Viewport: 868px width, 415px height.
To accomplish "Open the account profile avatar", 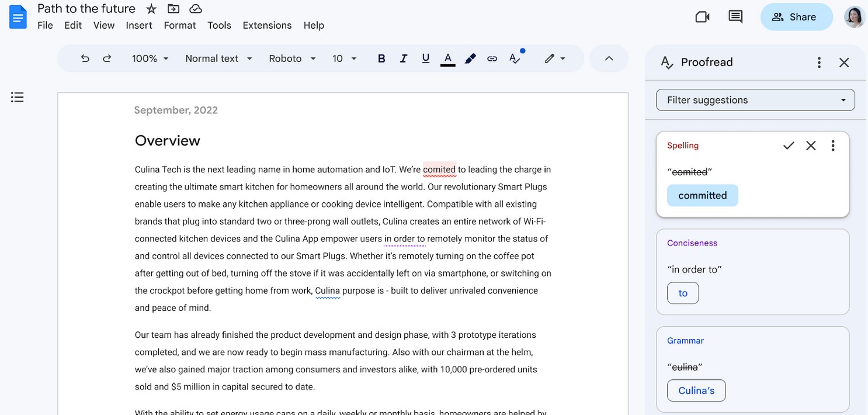I will (x=855, y=17).
